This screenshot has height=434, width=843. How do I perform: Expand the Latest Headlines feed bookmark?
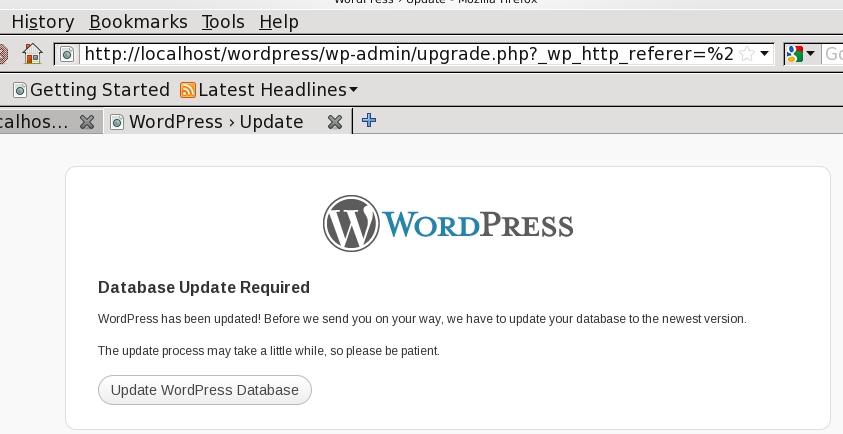coord(268,90)
